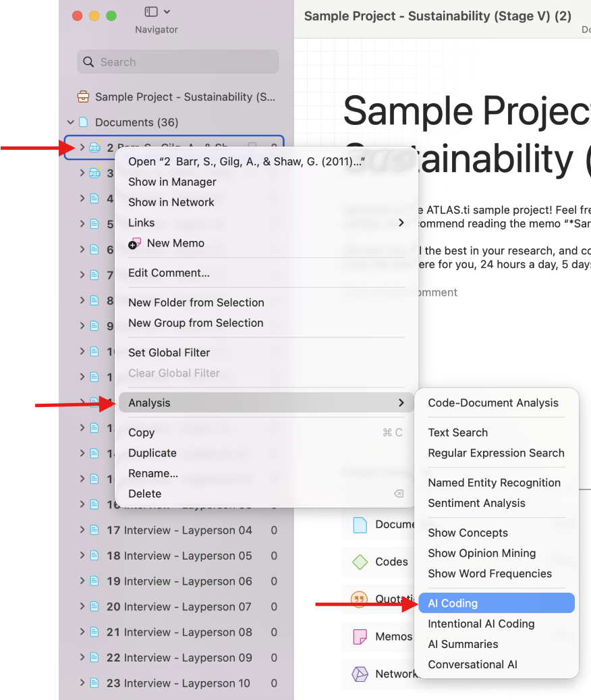
Task: Click the PDF icon of document 2
Action: (x=94, y=147)
